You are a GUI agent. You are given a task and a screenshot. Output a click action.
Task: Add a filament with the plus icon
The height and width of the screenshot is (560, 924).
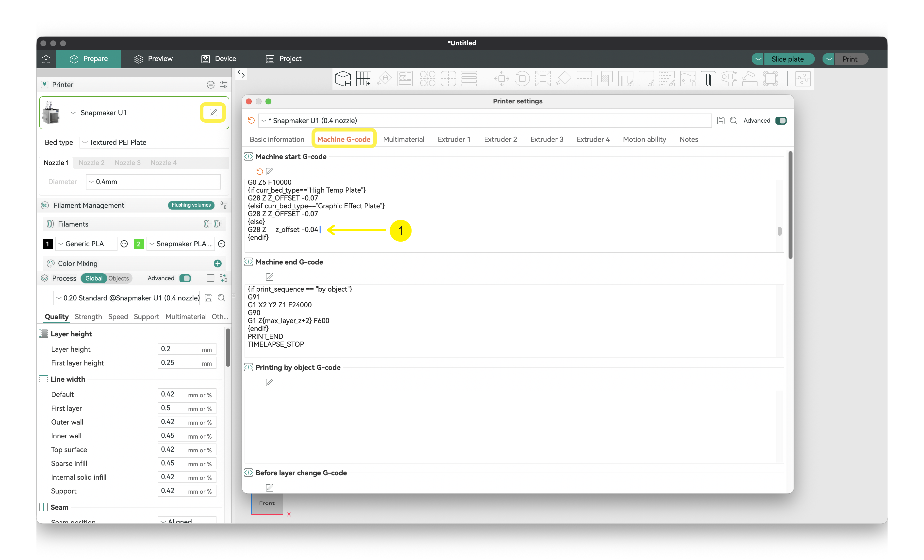tap(218, 224)
